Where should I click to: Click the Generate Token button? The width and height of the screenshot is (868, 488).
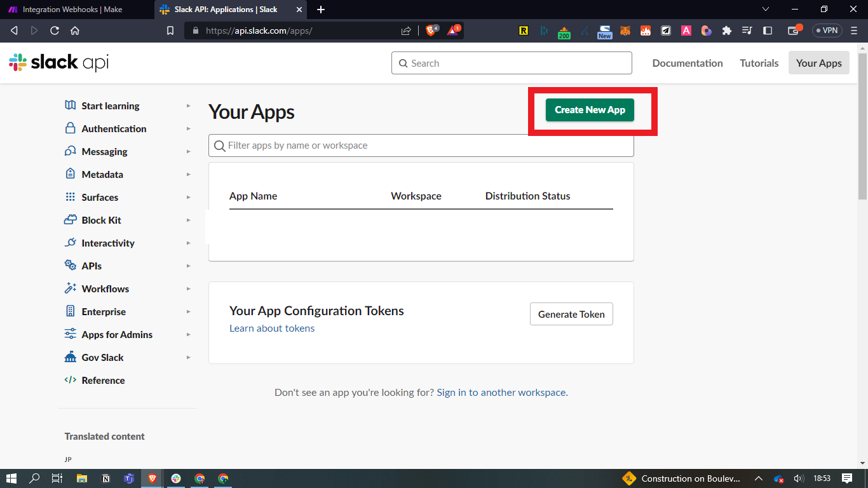pos(571,314)
